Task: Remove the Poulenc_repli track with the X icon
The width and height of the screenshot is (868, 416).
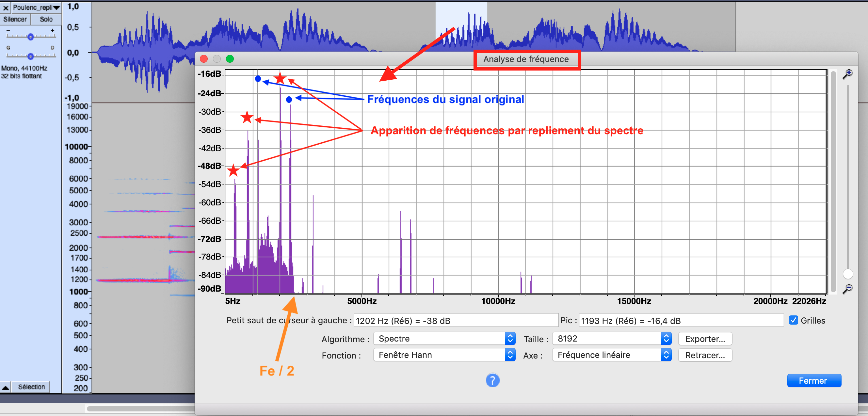Action: coord(6,7)
